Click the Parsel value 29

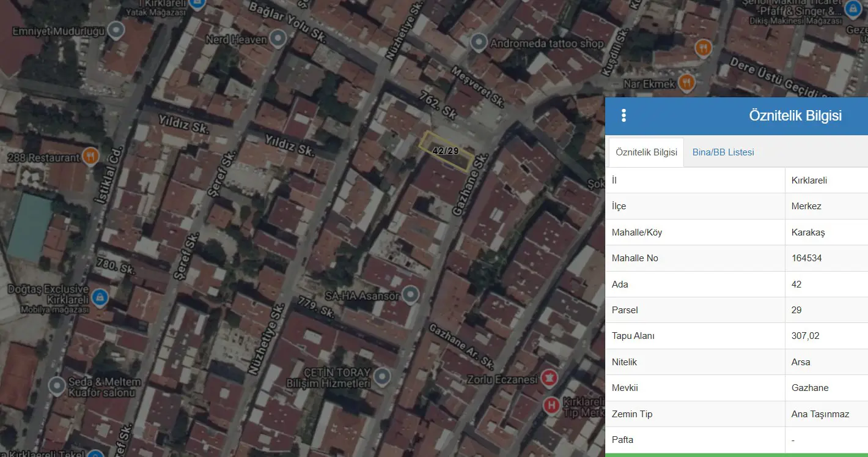pos(796,310)
